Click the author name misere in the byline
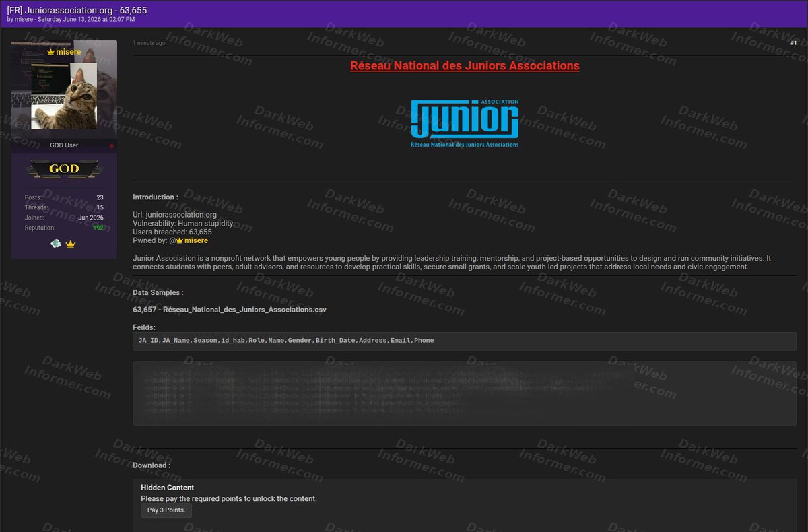The image size is (808, 532). 24,20
